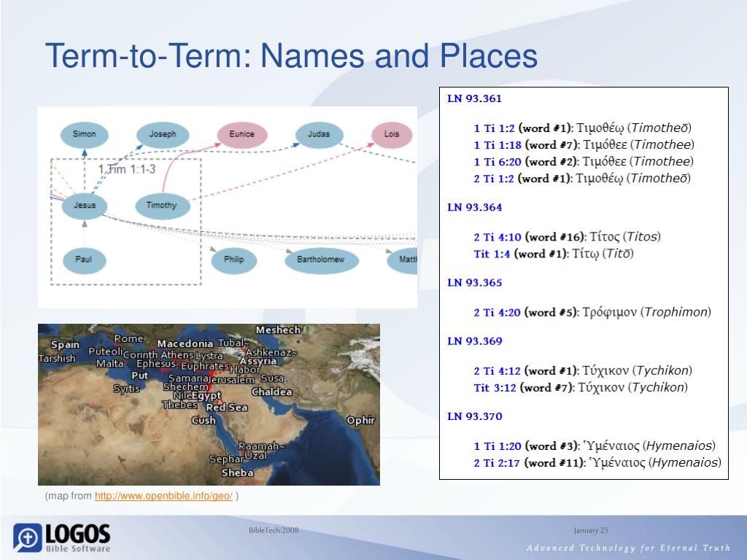
Task: Open the 1 Ti 6:20 reference
Action: coord(498,161)
